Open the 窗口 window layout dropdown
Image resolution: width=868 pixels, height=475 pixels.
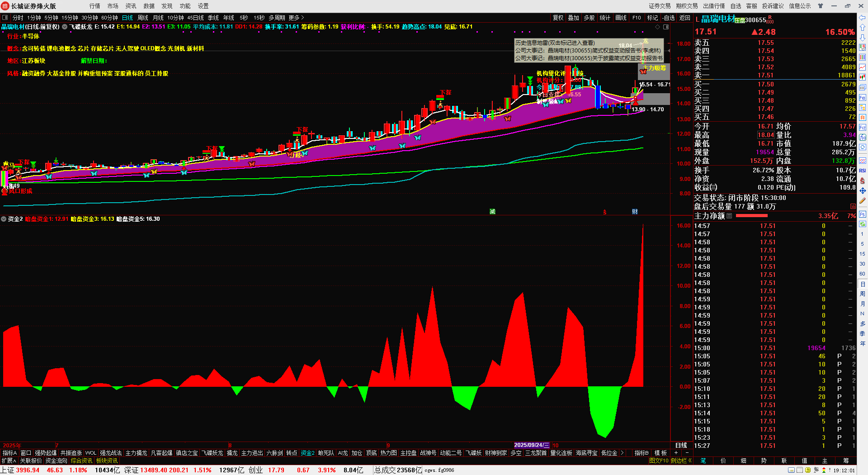tap(26, 453)
